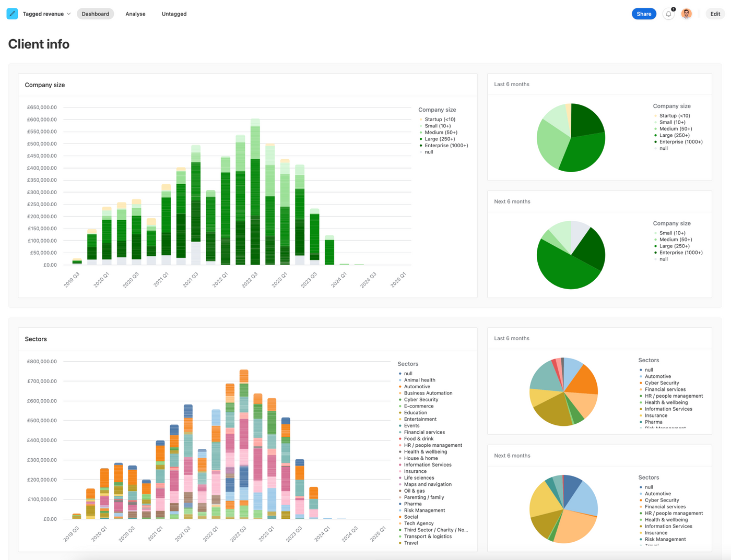This screenshot has height=560, width=731.
Task: Click the Next 6 months sectors pie chart
Action: point(563,509)
